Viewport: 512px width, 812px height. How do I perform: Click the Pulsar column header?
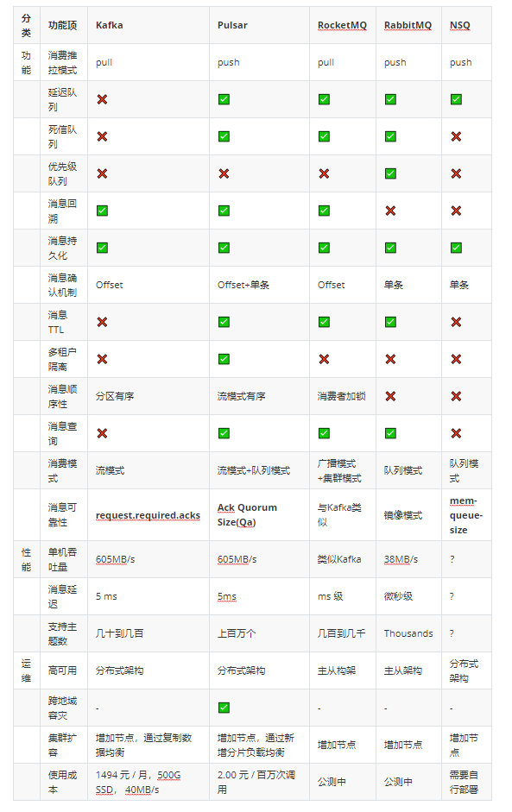(232, 25)
